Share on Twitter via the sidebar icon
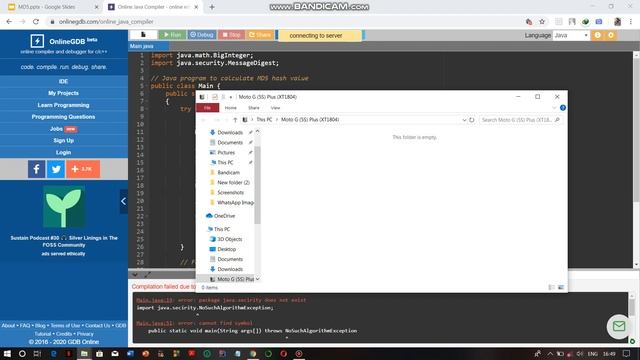640x360 pixels. [56, 169]
